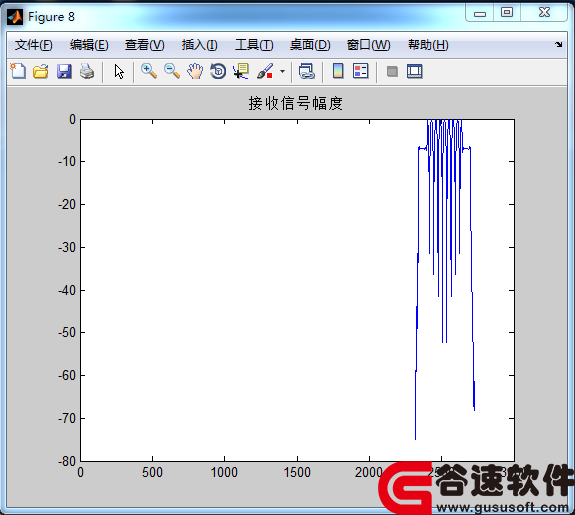Maximize the Figure 8 window

click(x=507, y=12)
